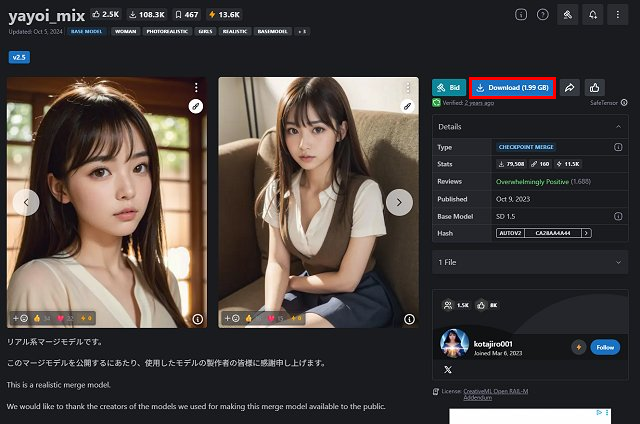This screenshot has width=640, height=424.
Task: Click the notification bell icon in header
Action: point(593,15)
